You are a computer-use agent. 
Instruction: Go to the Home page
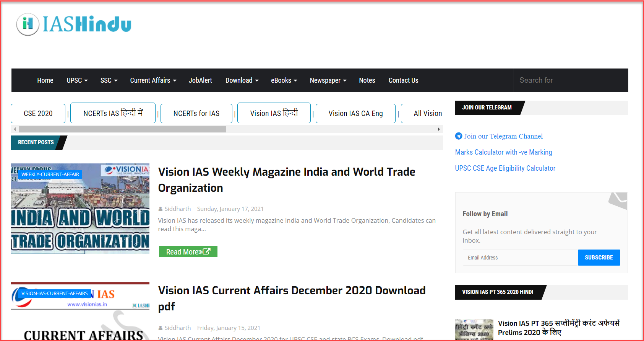[x=45, y=80]
